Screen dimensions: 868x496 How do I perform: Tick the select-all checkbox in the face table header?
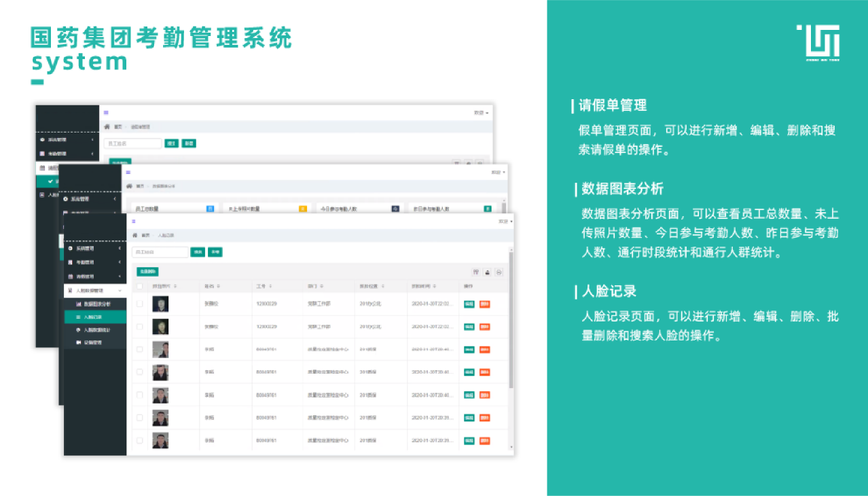[x=140, y=286]
